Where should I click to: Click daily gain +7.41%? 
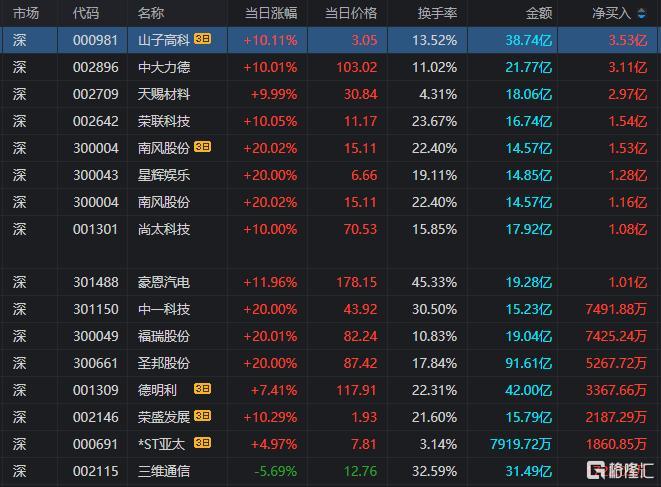274,390
